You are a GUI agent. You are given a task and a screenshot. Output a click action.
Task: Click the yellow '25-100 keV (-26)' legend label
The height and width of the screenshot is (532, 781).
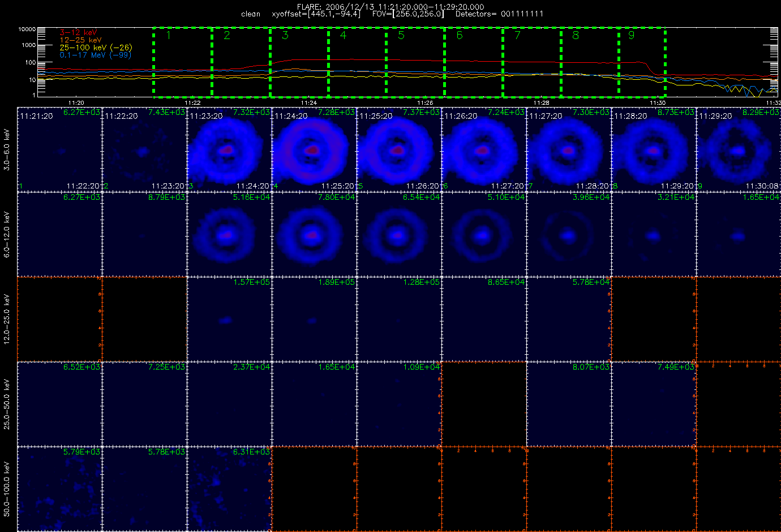click(95, 48)
